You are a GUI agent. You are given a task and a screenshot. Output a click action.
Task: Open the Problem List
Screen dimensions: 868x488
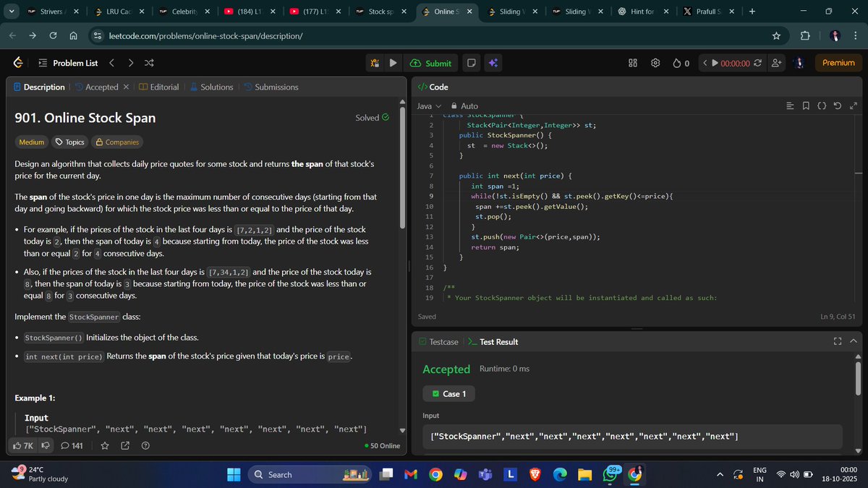pyautogui.click(x=67, y=63)
